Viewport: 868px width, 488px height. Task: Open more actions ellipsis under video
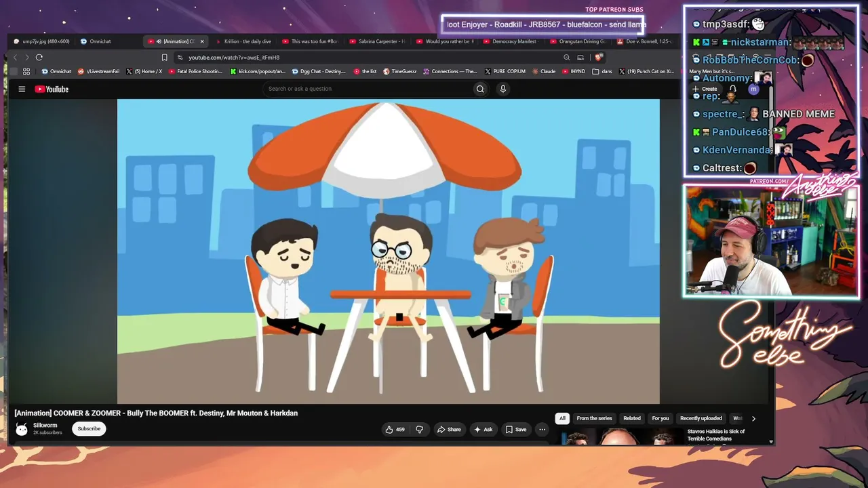point(542,429)
